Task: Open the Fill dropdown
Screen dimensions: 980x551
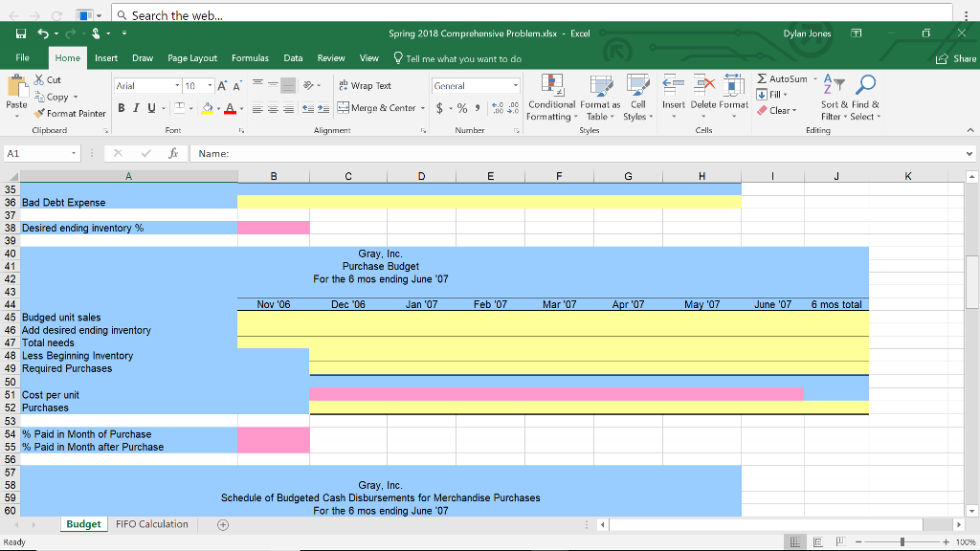Action: click(772, 95)
